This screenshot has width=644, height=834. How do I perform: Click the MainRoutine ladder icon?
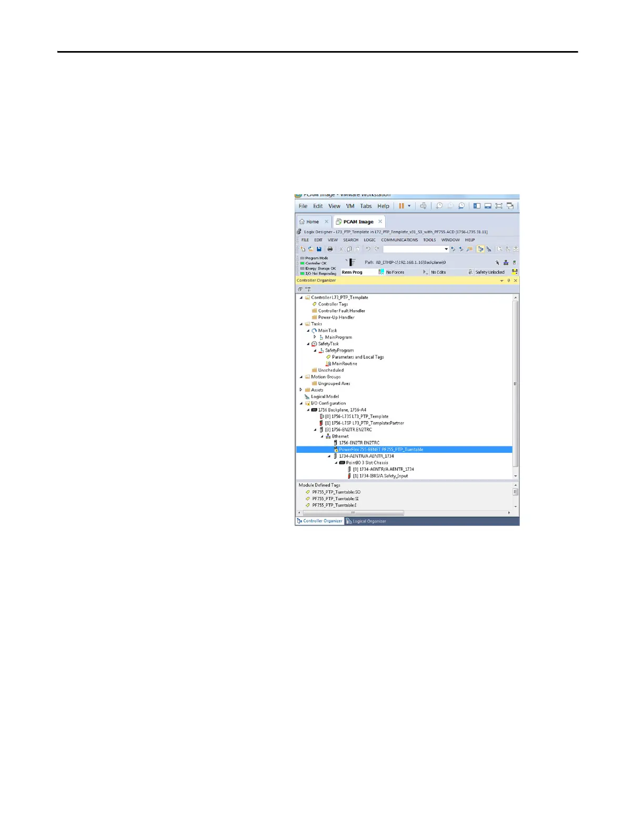pos(328,364)
